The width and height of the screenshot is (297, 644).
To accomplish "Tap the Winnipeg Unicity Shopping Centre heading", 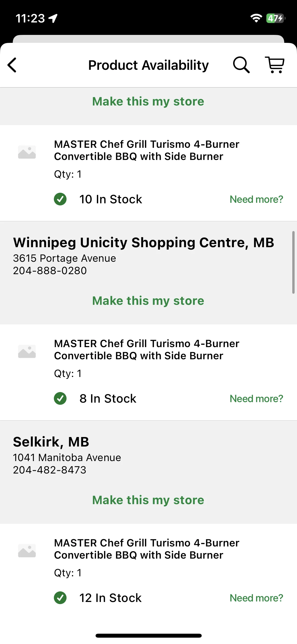I will tap(144, 243).
